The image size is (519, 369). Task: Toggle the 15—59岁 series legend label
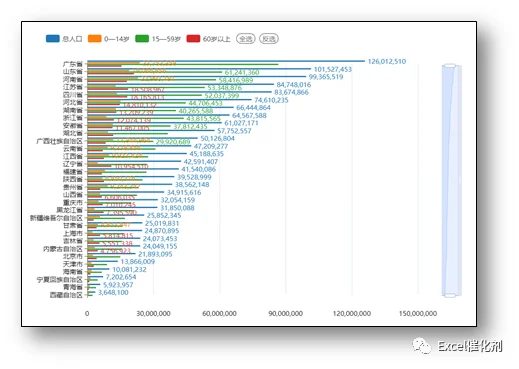pos(166,39)
